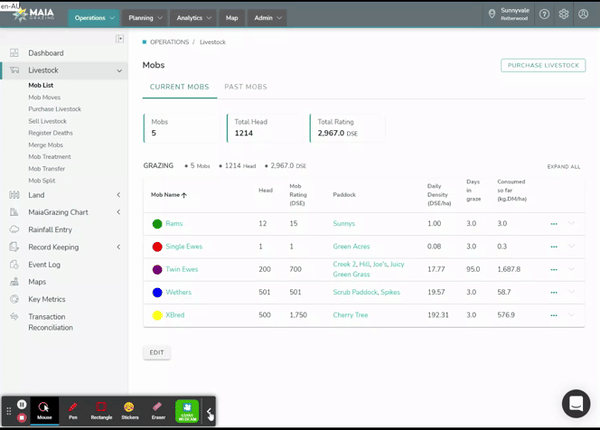This screenshot has height=430, width=600.
Task: Pause the screen recording
Action: click(22, 404)
